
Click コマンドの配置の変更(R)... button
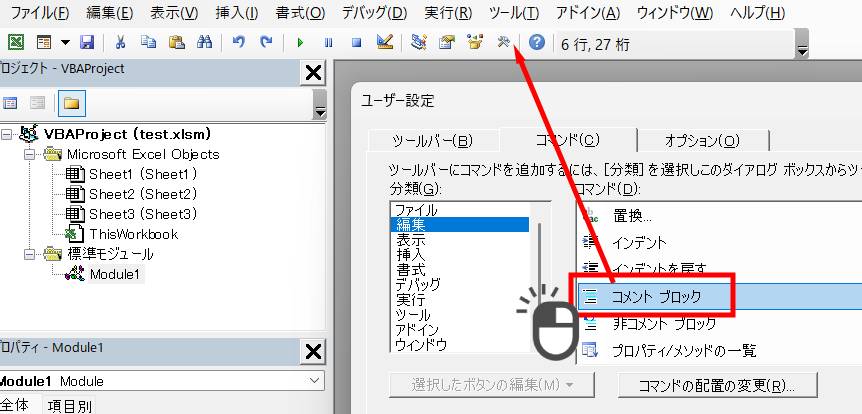(x=717, y=385)
